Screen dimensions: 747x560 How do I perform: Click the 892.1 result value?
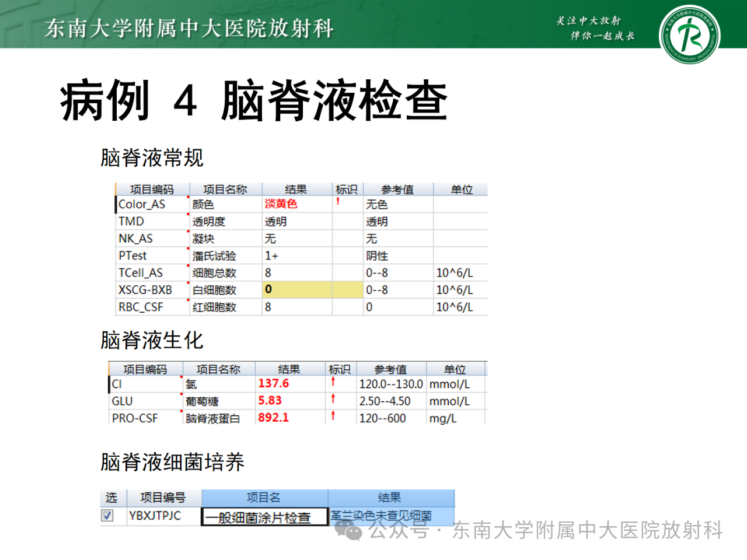coord(274,417)
